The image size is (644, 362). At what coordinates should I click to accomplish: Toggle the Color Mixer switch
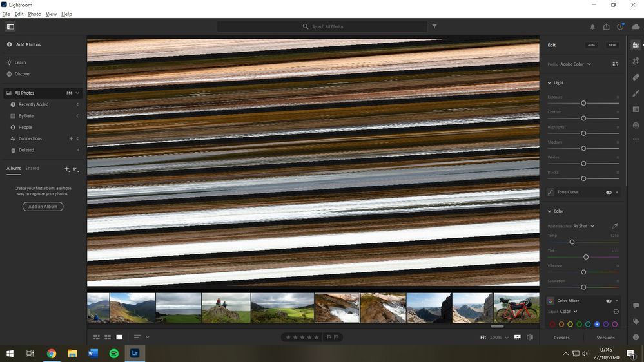pos(609,301)
